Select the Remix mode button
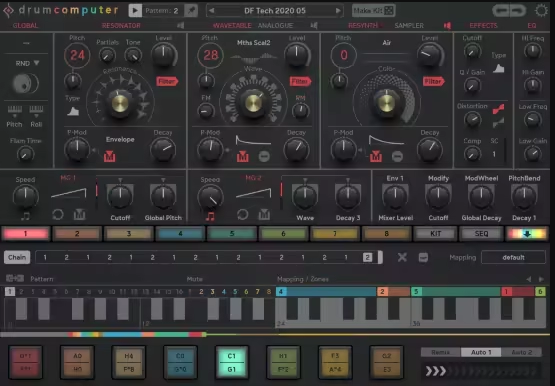Image resolution: width=555 pixels, height=386 pixels. (x=441, y=352)
